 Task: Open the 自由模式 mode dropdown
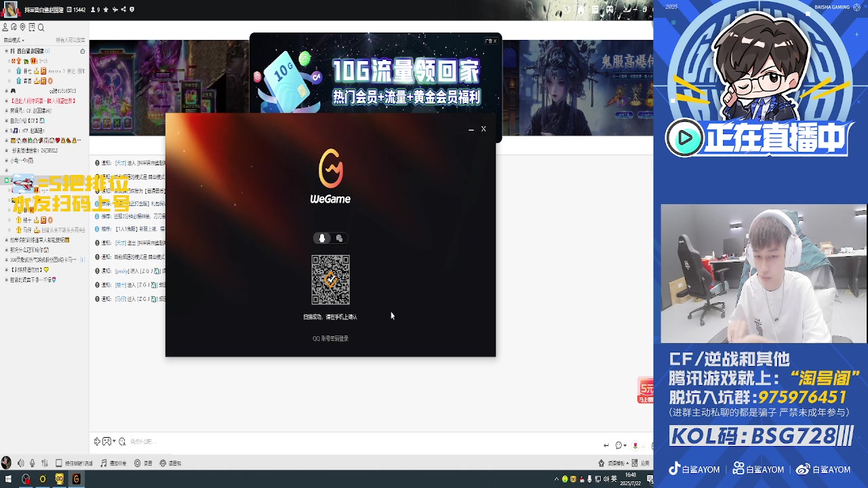(14, 41)
